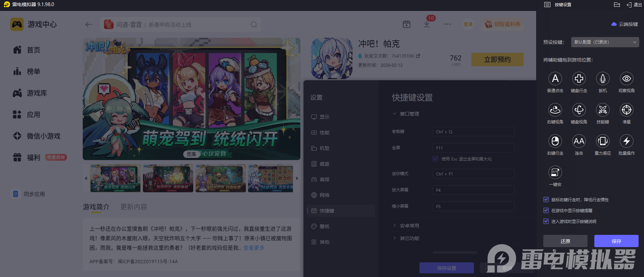Viewport: 644px width, 277px height.
Task: Click the 保存设置 button
Action: (447, 268)
